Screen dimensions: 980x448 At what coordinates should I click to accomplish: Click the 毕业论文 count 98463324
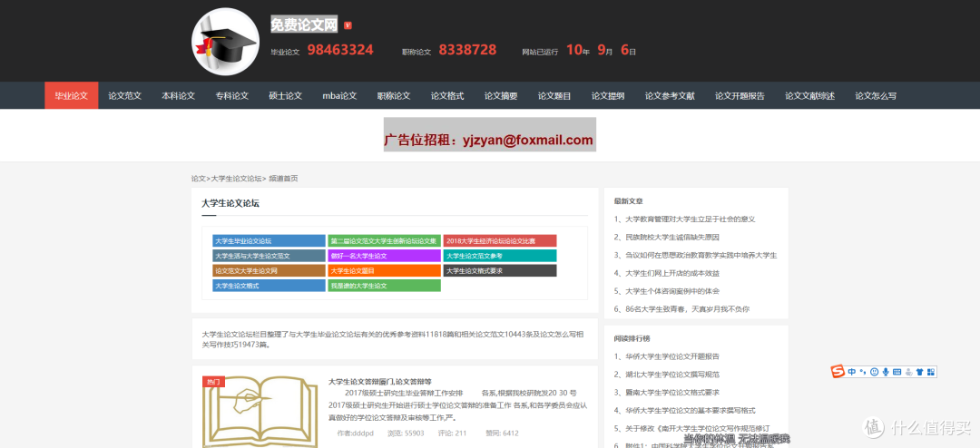(x=340, y=50)
